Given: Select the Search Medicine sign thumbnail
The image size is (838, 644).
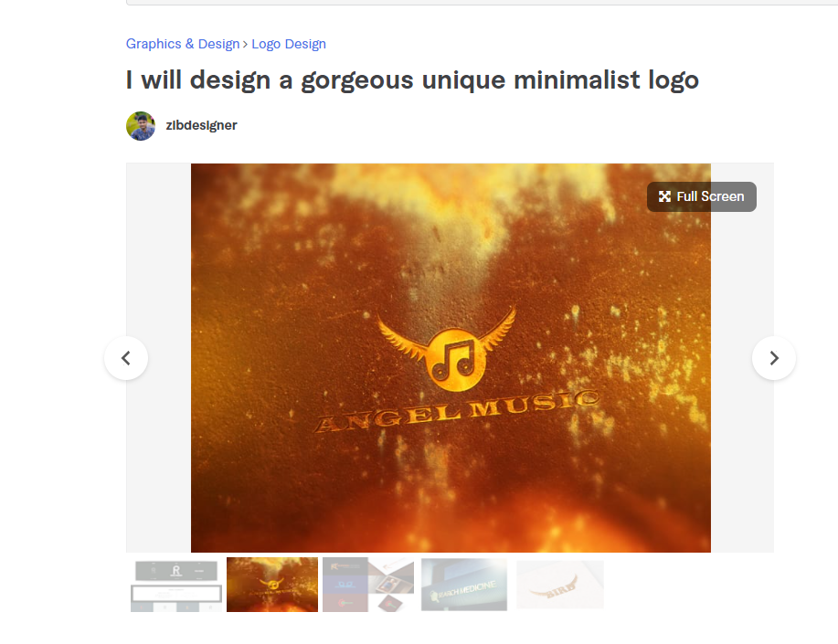Looking at the screenshot, I should [464, 585].
